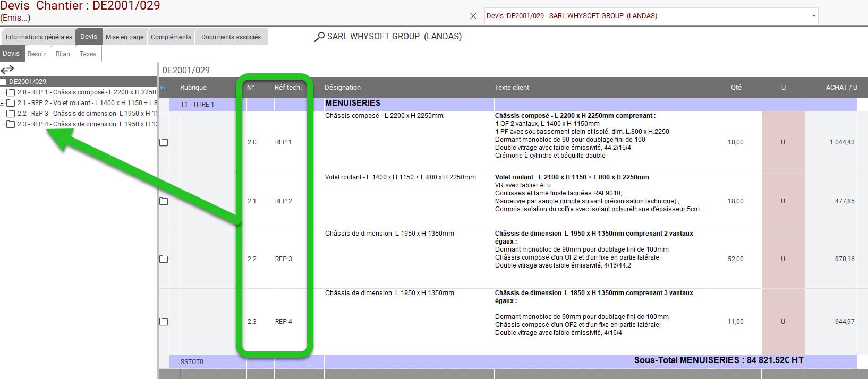
Task: Click the pink U unit cell for REP 1
Action: pos(782,142)
